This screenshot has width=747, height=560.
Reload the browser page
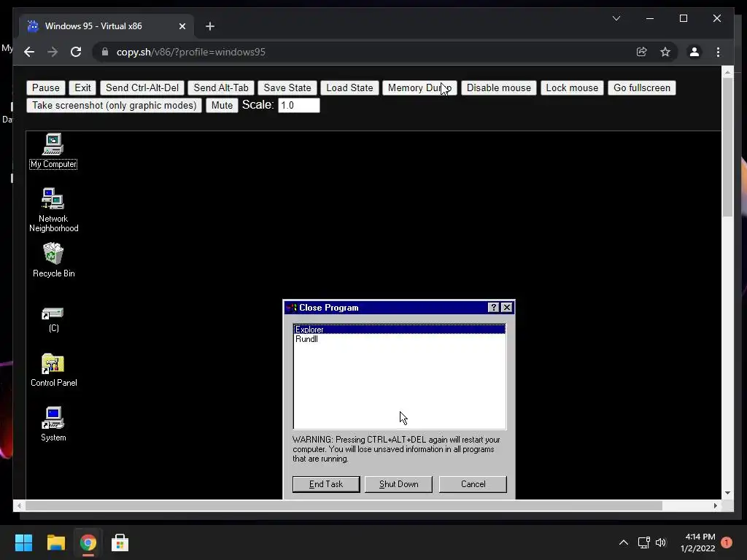point(76,52)
